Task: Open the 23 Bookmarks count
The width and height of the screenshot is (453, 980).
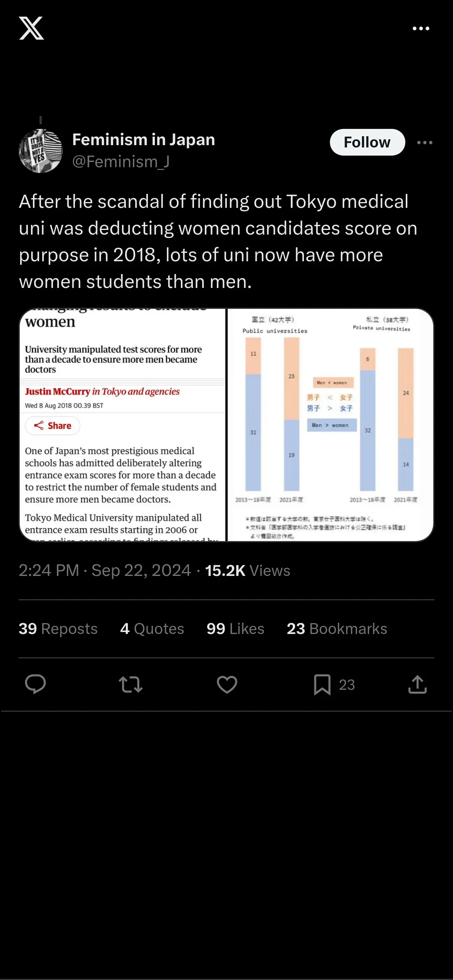Action: [337, 629]
